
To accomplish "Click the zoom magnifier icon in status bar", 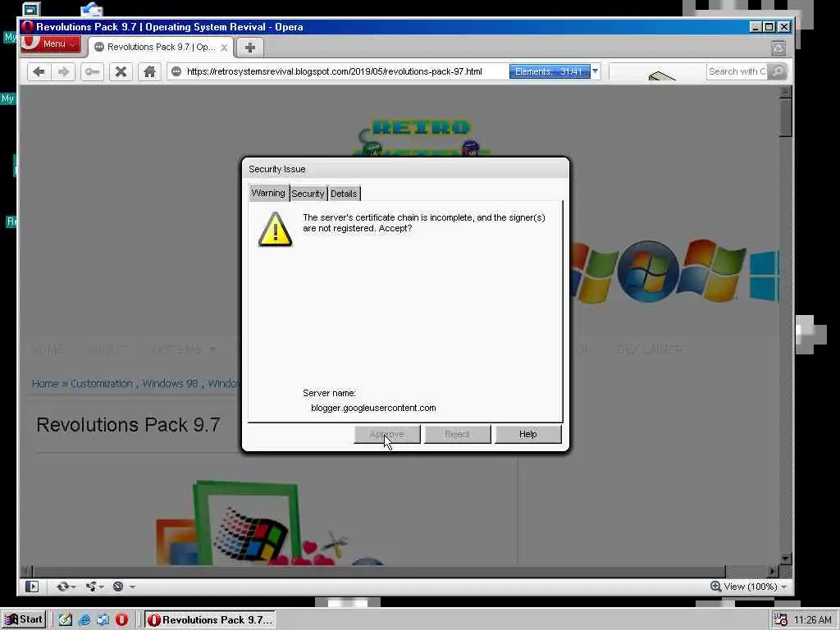I will tap(715, 586).
